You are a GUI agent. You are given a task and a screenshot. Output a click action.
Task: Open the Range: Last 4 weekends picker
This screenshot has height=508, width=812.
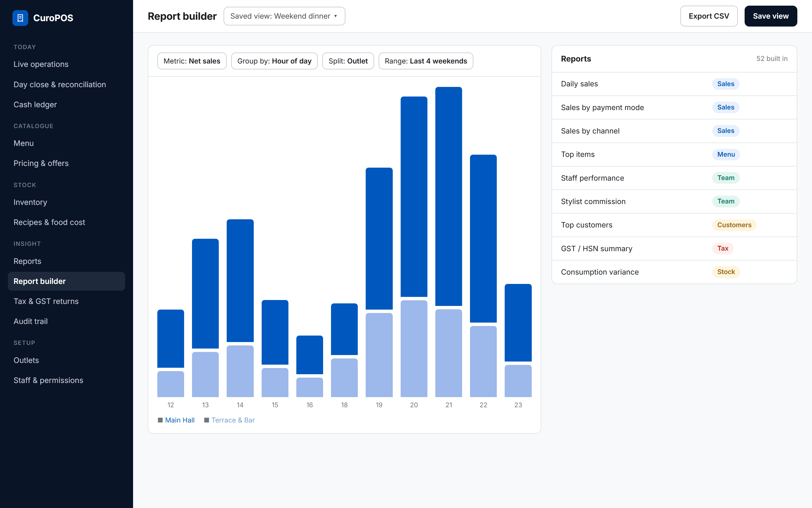point(426,61)
